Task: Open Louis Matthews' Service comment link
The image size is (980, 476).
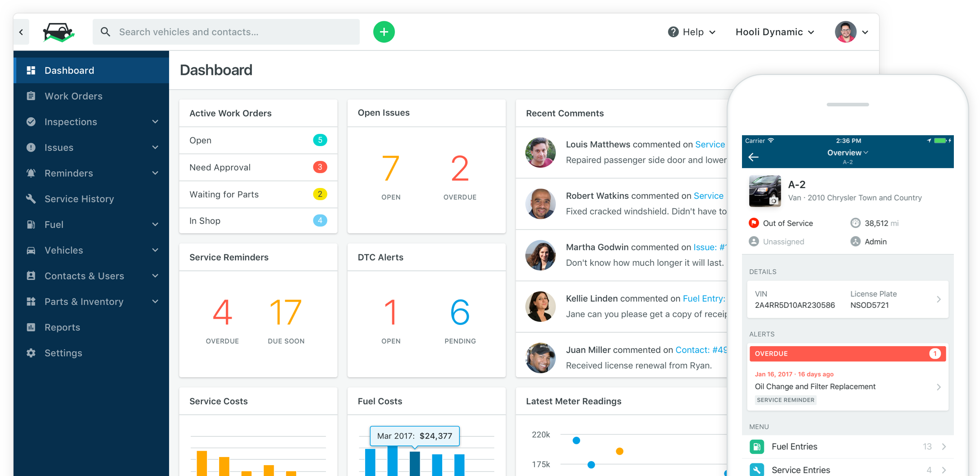Action: [x=710, y=144]
